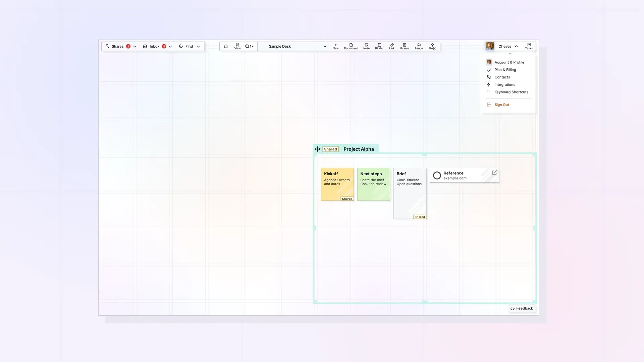Add a Fence from the toolbar

point(419,46)
